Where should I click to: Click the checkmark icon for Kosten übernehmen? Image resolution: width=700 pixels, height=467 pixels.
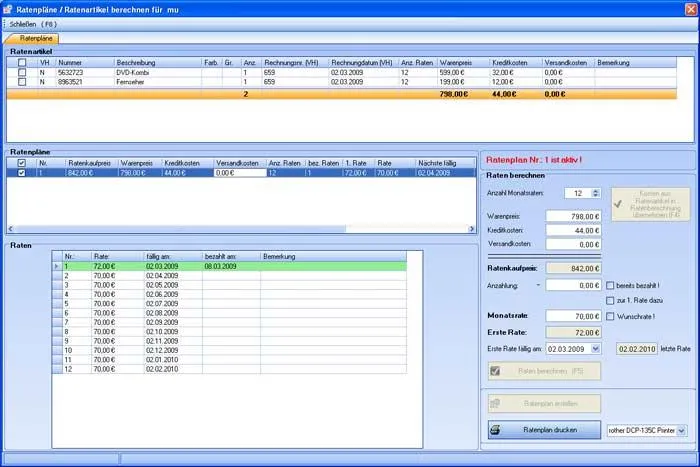coord(618,204)
